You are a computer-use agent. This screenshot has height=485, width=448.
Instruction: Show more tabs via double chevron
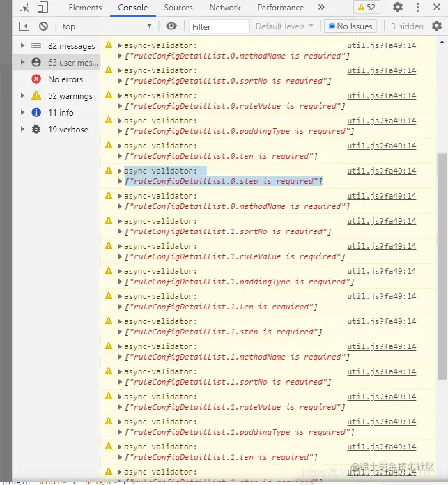321,7
